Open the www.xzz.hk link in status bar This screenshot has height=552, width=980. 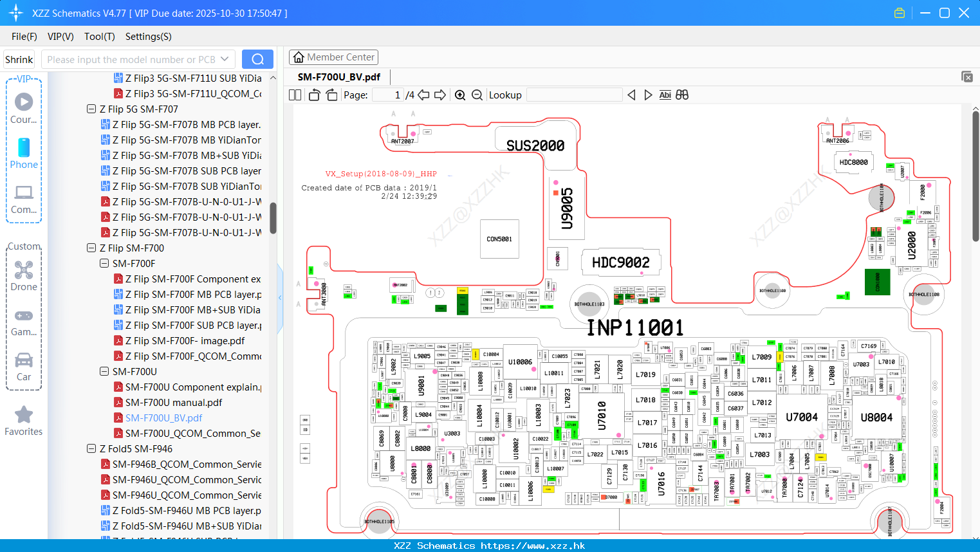[x=533, y=546]
